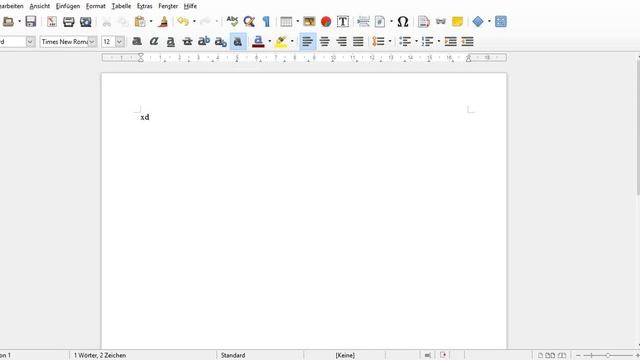This screenshot has width=640, height=360.
Task: Click the Open folder icon
Action: (8, 22)
